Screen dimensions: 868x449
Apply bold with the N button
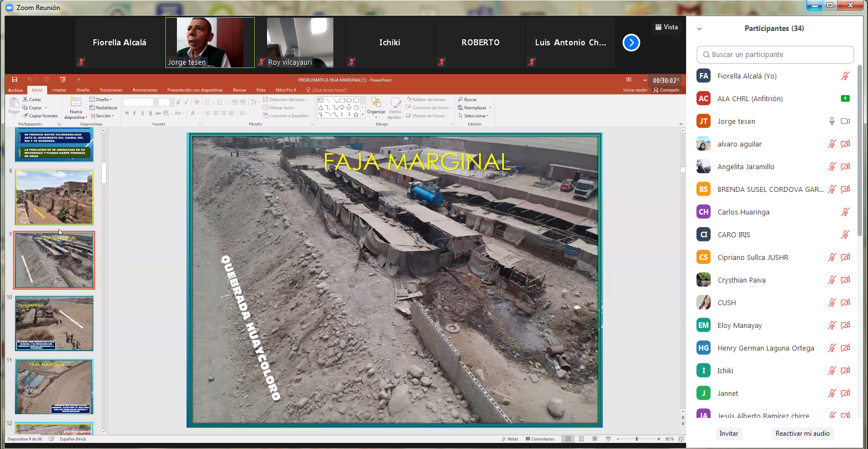(x=127, y=113)
